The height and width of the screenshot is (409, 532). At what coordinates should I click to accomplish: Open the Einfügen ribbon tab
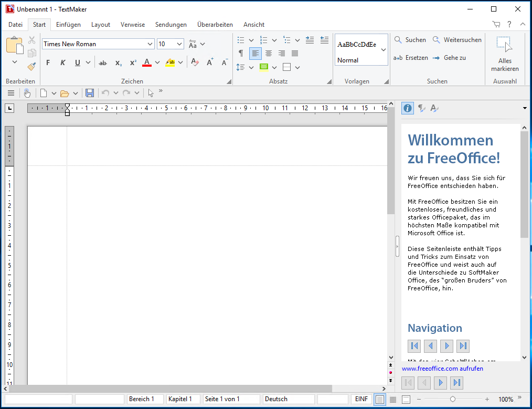click(68, 25)
